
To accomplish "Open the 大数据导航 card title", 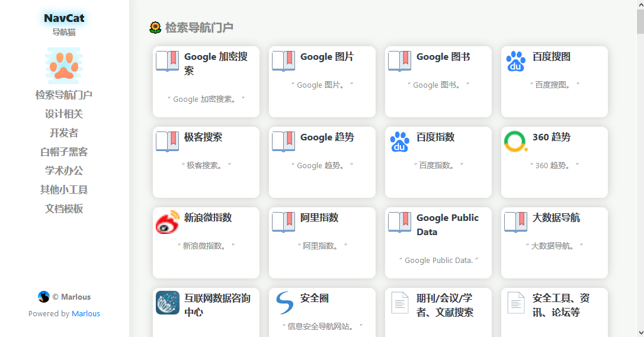I will tap(556, 217).
